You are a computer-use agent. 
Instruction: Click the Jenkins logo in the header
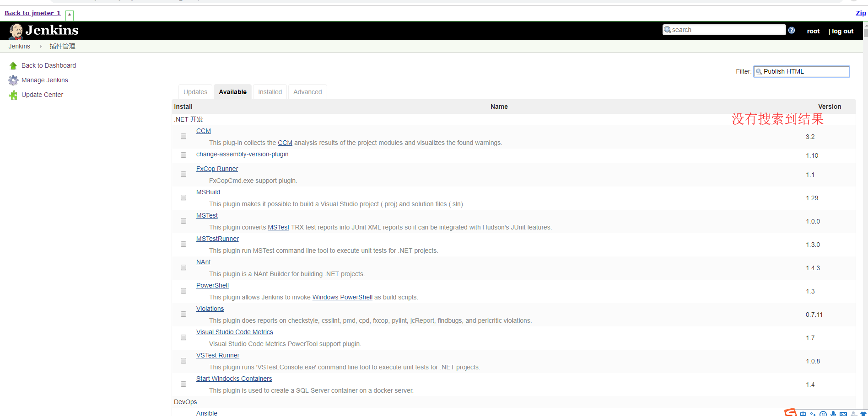[x=16, y=30]
